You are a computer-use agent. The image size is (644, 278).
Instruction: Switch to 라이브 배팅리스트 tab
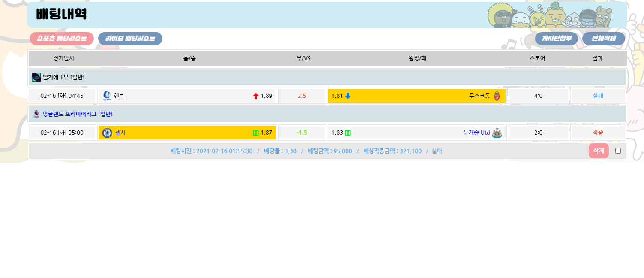tap(130, 39)
